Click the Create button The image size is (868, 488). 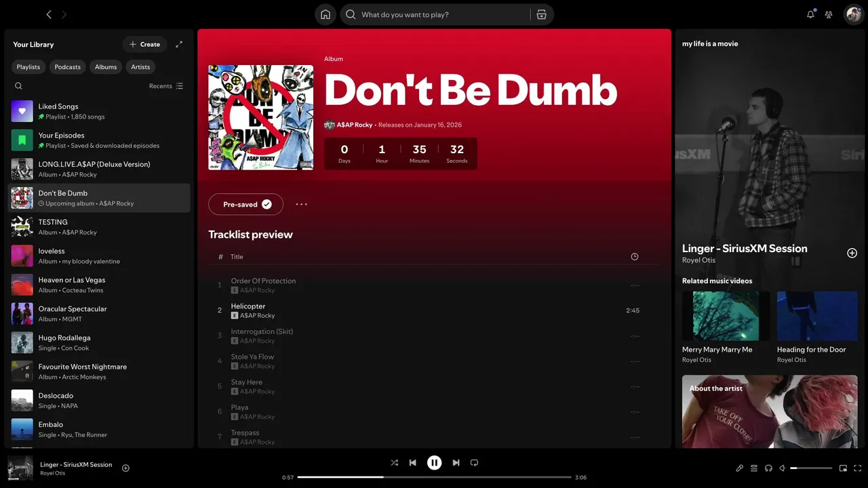tap(144, 44)
